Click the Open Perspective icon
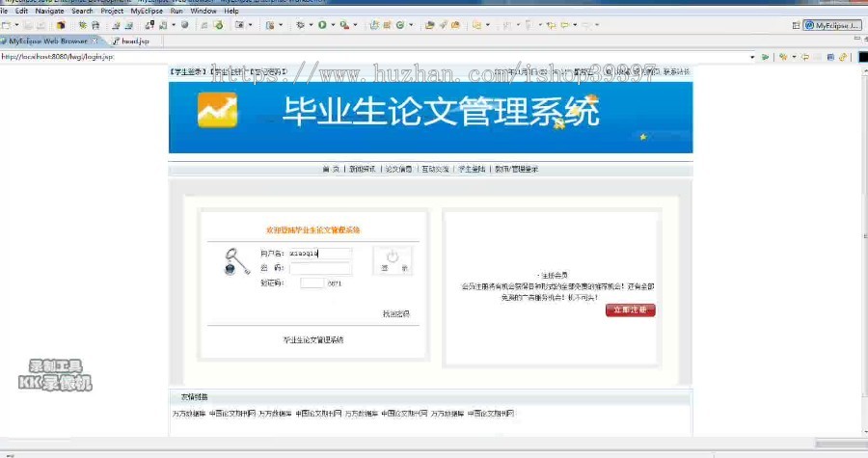 point(796,25)
